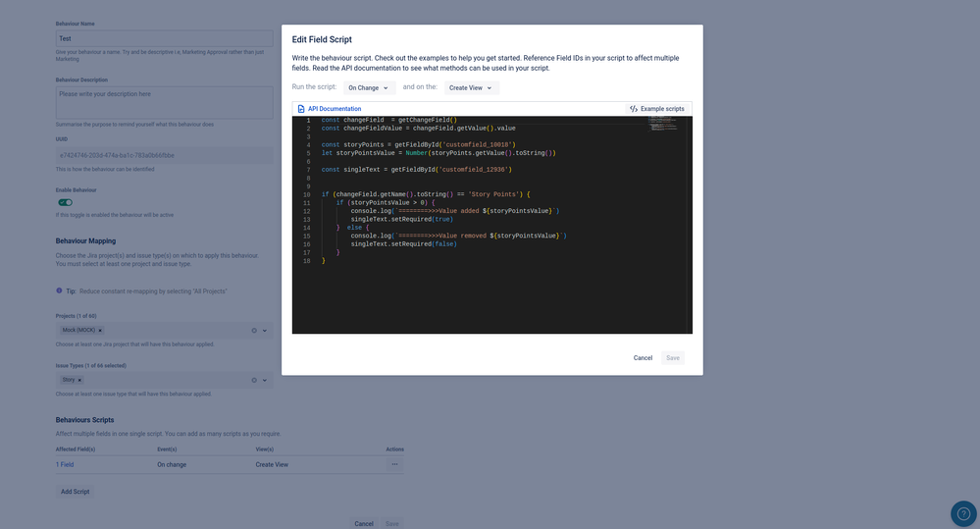Screen dimensions: 980x529
Task: Expand the Issue Types dropdown
Action: 265,380
